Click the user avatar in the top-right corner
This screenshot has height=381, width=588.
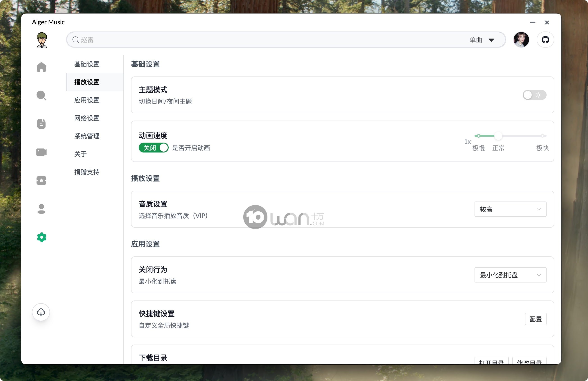pos(521,40)
